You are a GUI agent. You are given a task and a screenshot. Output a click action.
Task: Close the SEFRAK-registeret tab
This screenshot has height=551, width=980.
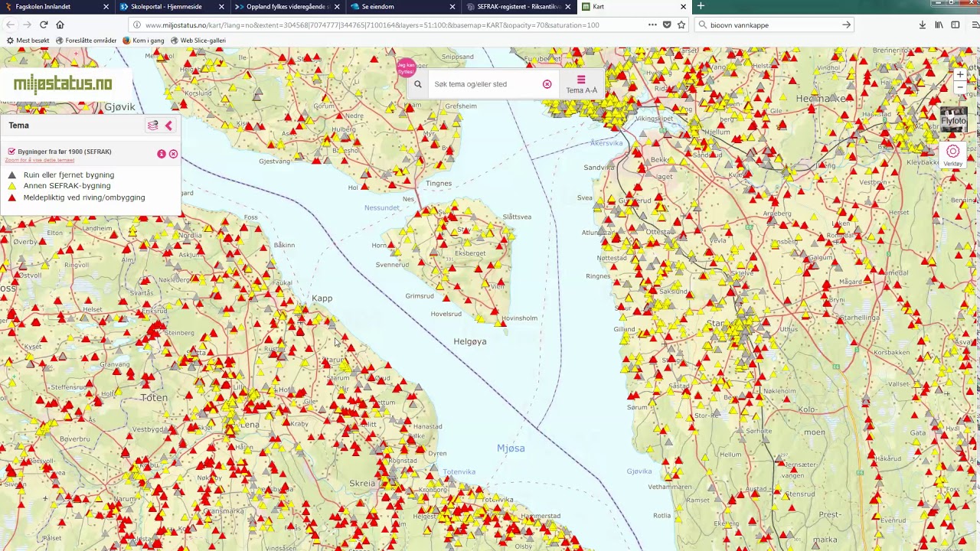[568, 7]
